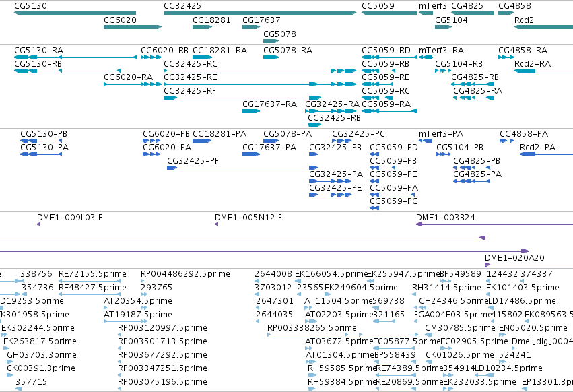Open the CG4825-PA protein label
Image resolution: width=573 pixels, height=392 pixels.
pos(477,174)
